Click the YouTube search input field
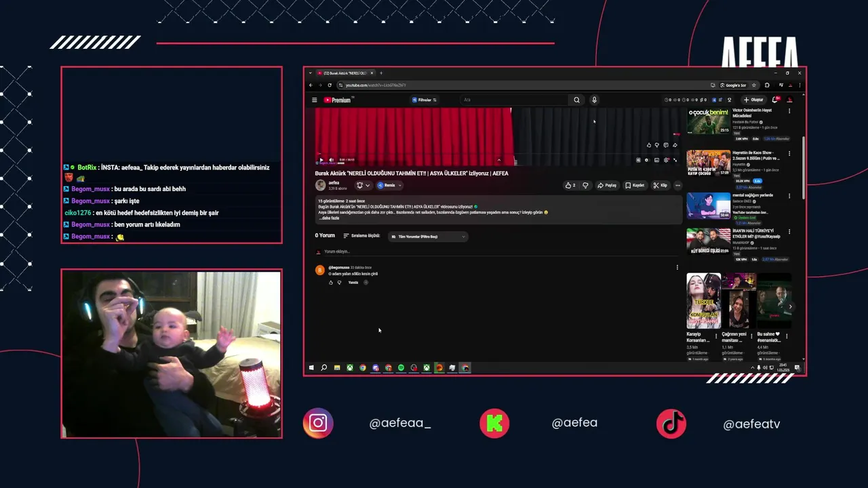 click(x=514, y=100)
